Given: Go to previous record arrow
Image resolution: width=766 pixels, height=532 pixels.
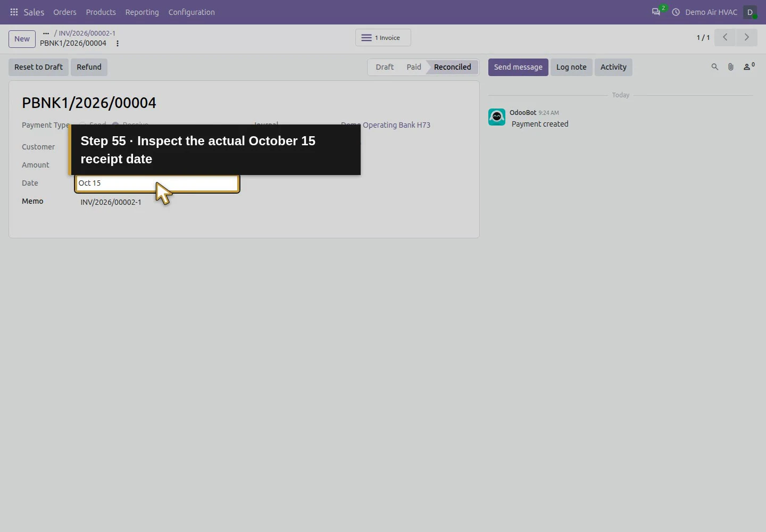Looking at the screenshot, I should [x=725, y=37].
